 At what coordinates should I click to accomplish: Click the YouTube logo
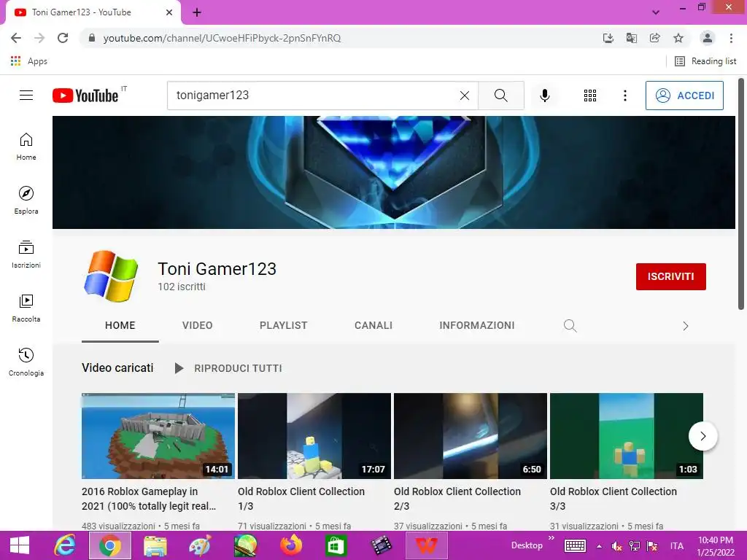pyautogui.click(x=85, y=96)
